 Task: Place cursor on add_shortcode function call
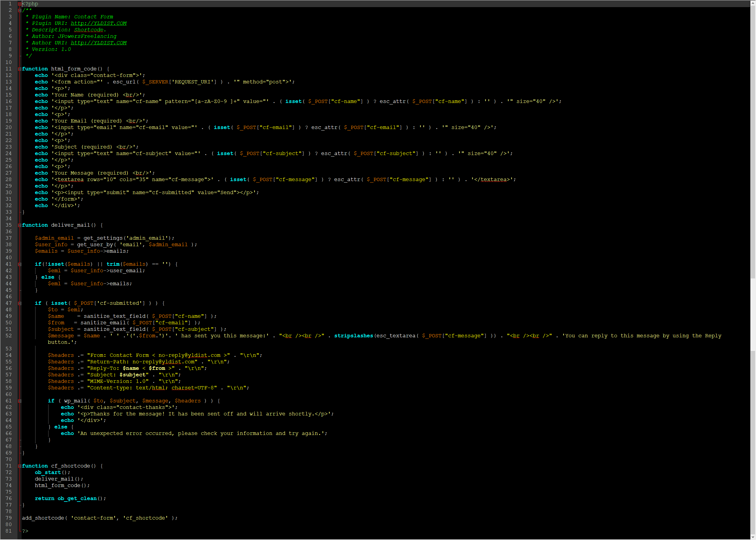[x=43, y=518]
